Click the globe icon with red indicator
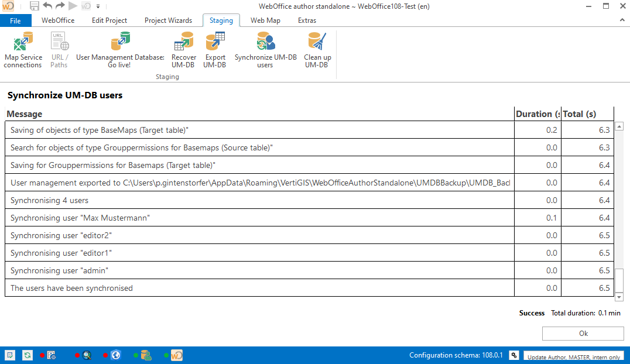 [115, 355]
